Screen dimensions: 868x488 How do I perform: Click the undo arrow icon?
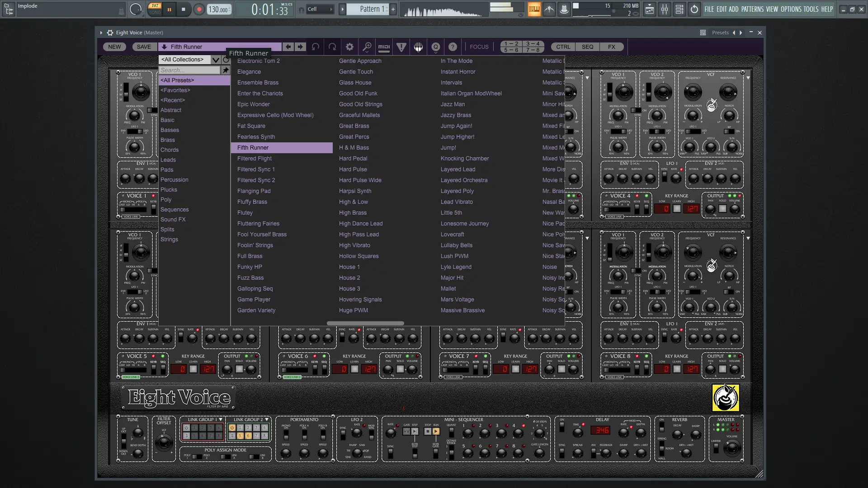[x=316, y=47]
